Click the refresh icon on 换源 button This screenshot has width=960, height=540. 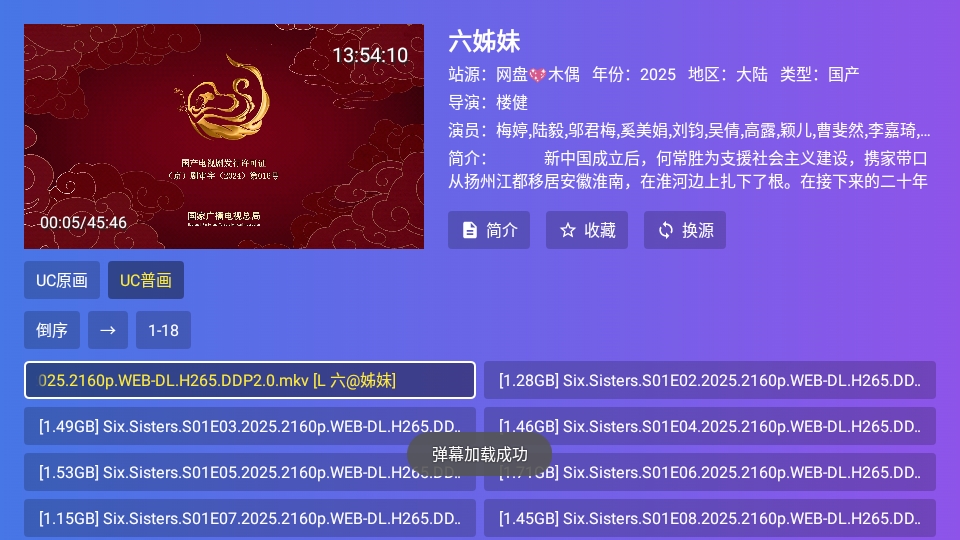(666, 230)
